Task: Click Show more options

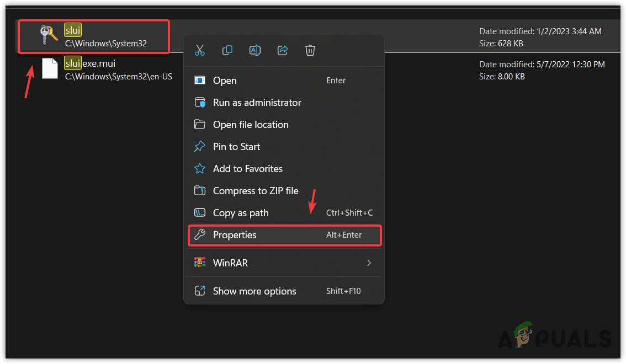Action: 254,291
